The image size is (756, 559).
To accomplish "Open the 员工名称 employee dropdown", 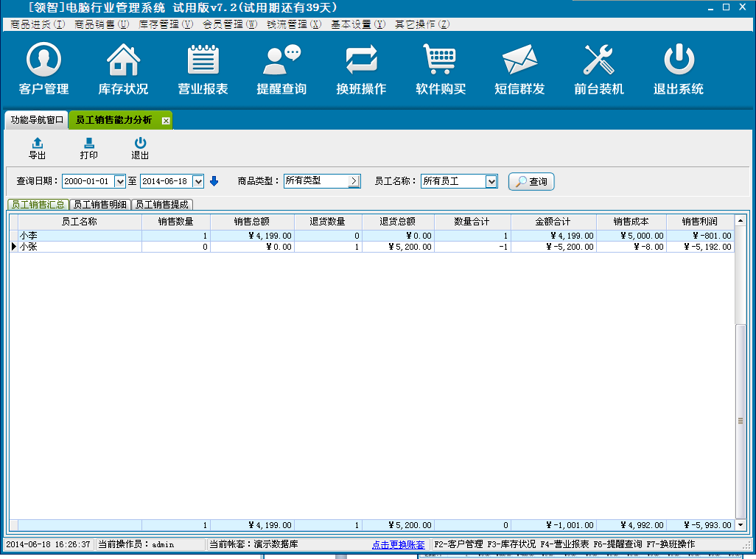I will [x=491, y=181].
